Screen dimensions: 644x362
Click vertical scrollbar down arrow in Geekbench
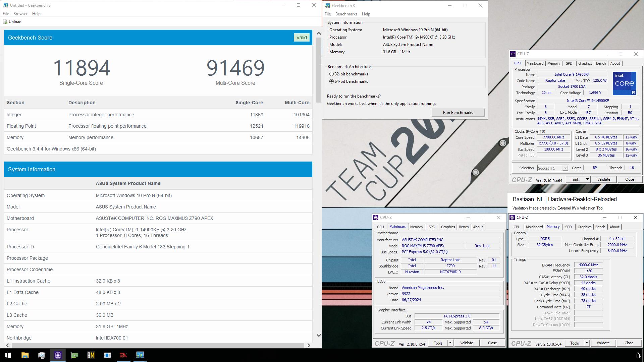(319, 335)
